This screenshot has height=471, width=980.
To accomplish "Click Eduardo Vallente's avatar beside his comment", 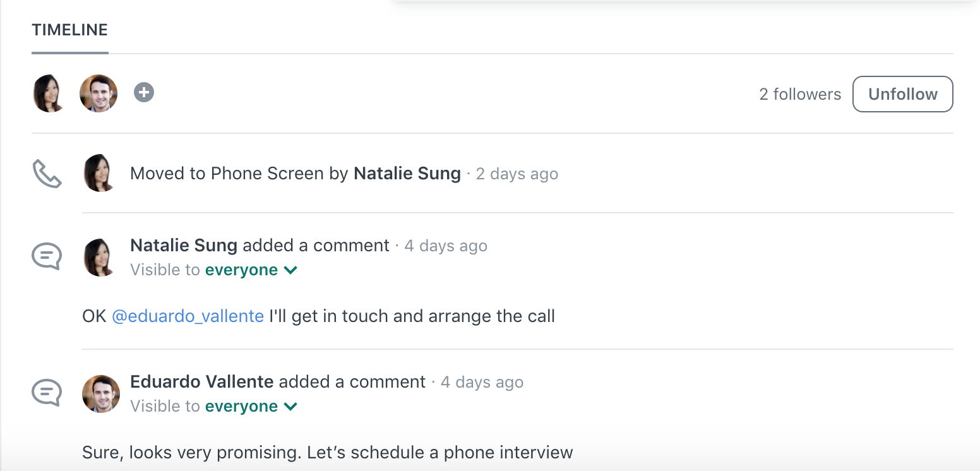I will (x=101, y=394).
